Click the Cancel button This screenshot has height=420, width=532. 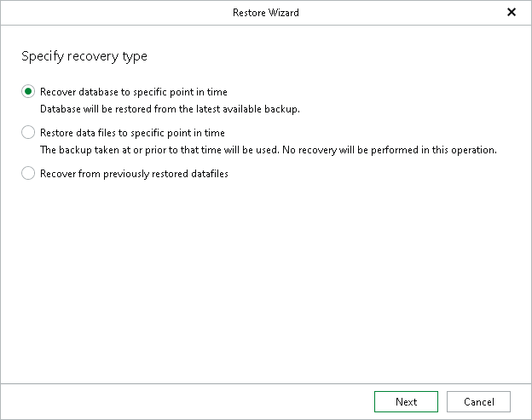point(478,402)
